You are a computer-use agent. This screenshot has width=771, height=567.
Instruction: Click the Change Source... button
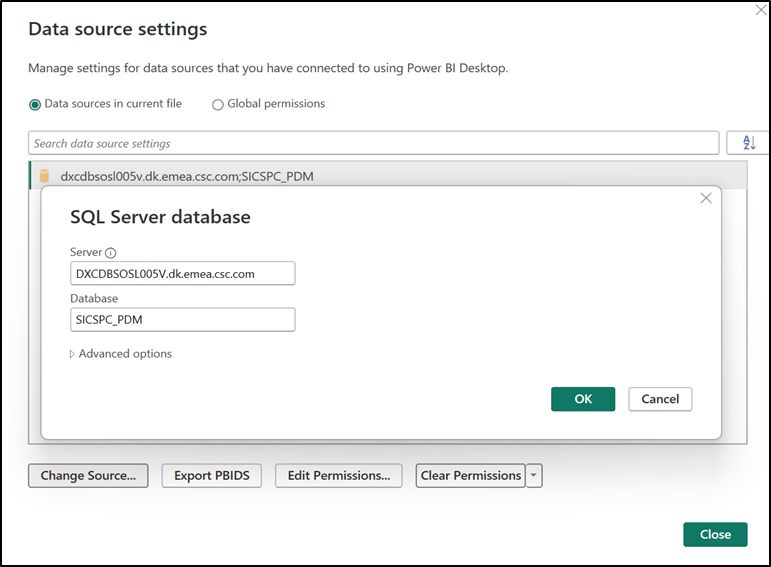point(88,476)
